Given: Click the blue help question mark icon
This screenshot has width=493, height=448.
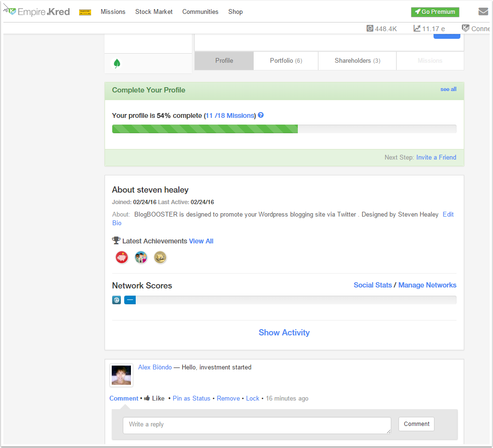Looking at the screenshot, I should tap(261, 115).
